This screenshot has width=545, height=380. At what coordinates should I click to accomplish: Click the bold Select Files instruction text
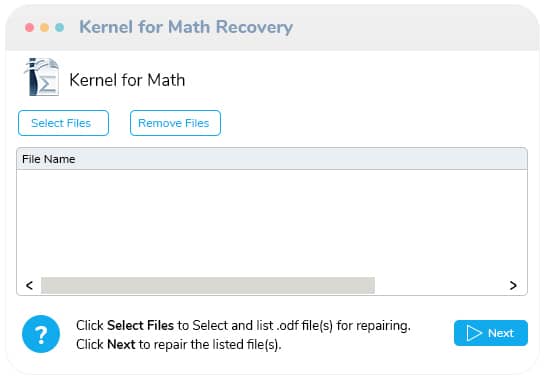[x=140, y=325]
